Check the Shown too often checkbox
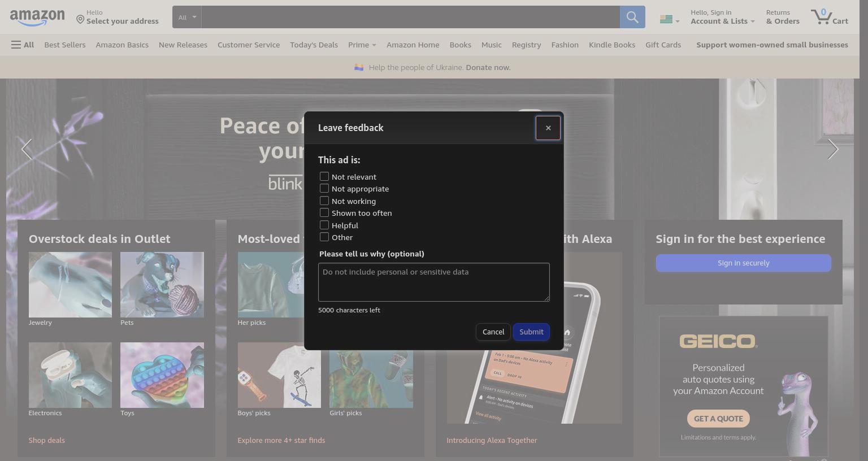This screenshot has width=868, height=461. coord(324,212)
